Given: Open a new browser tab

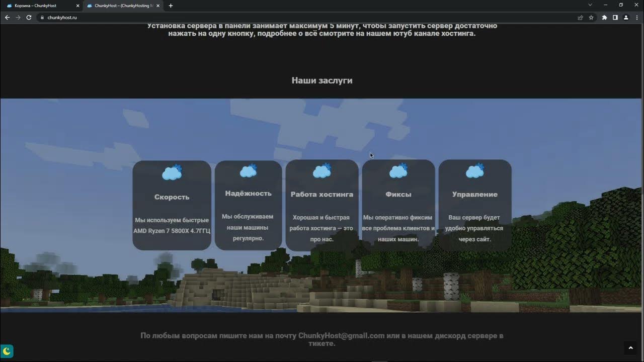Looking at the screenshot, I should tap(171, 6).
